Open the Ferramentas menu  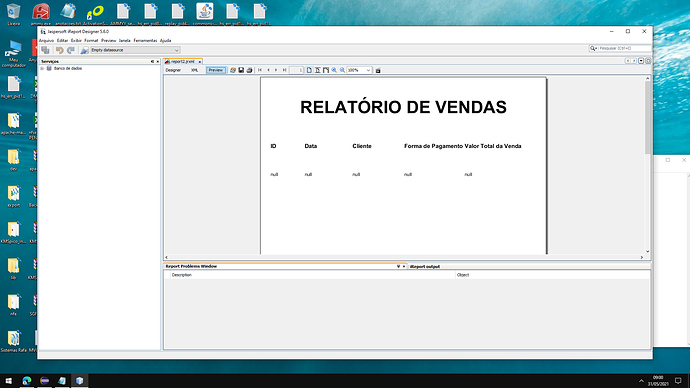coord(145,40)
